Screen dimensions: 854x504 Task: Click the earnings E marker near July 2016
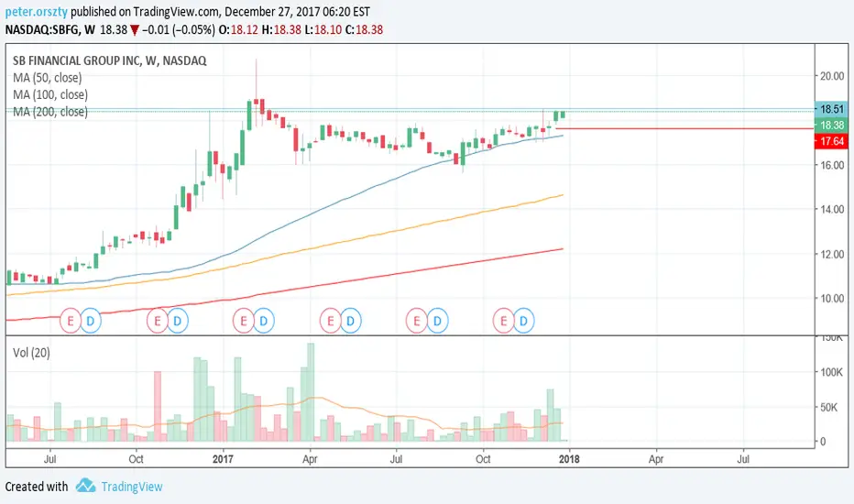(71, 321)
